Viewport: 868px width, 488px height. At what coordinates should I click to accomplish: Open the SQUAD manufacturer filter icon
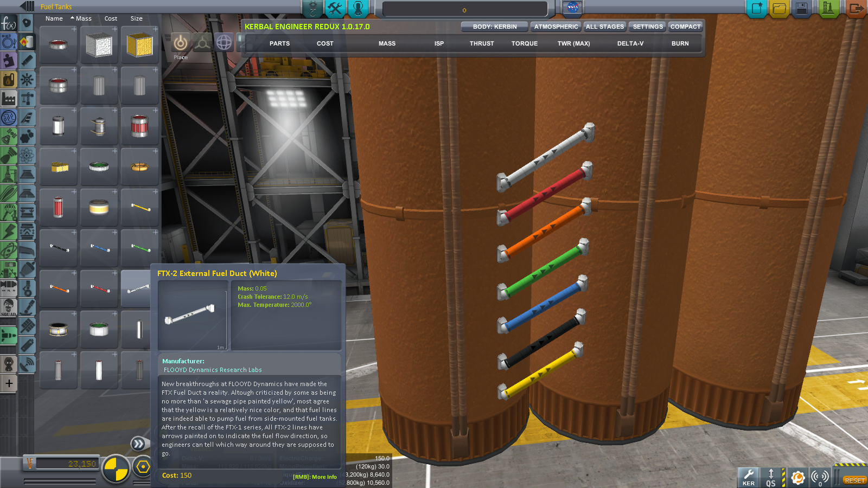point(8,307)
